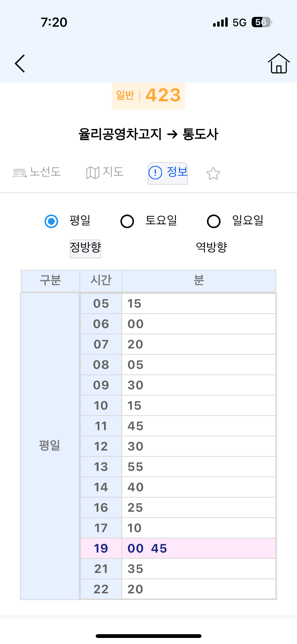Viewport: 297px width, 644px height.
Task: Open the 노선도 route diagram tab
Action: point(37,172)
